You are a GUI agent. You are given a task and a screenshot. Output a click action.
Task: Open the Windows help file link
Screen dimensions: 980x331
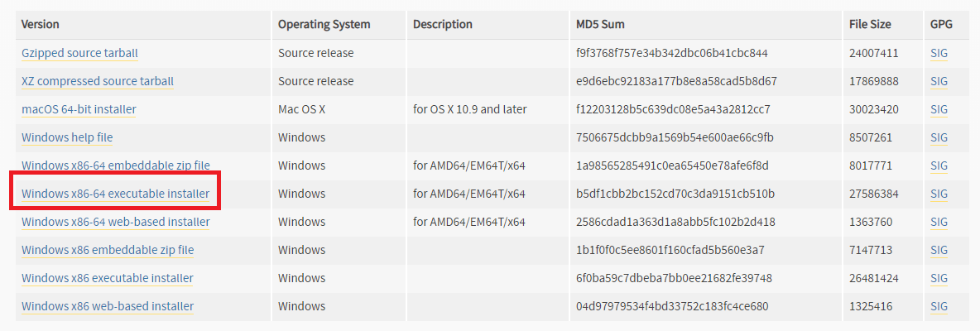tap(67, 137)
